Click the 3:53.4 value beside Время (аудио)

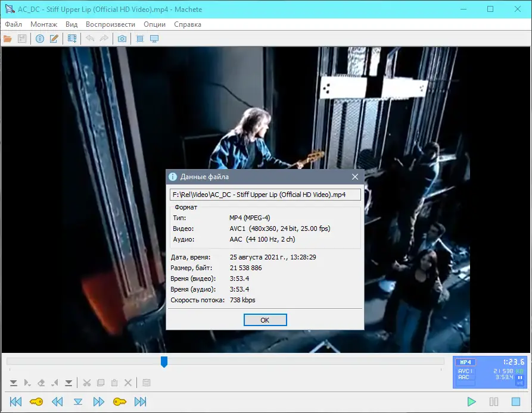tap(239, 289)
